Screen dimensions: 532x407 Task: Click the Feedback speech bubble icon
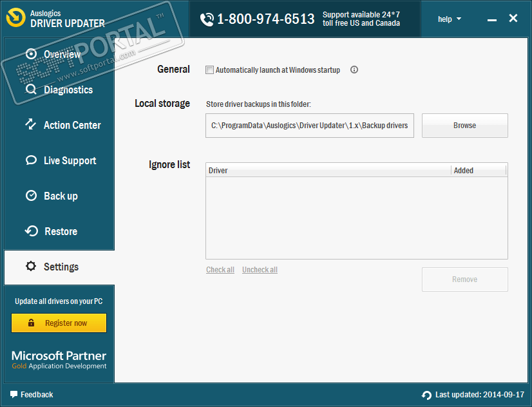14,395
